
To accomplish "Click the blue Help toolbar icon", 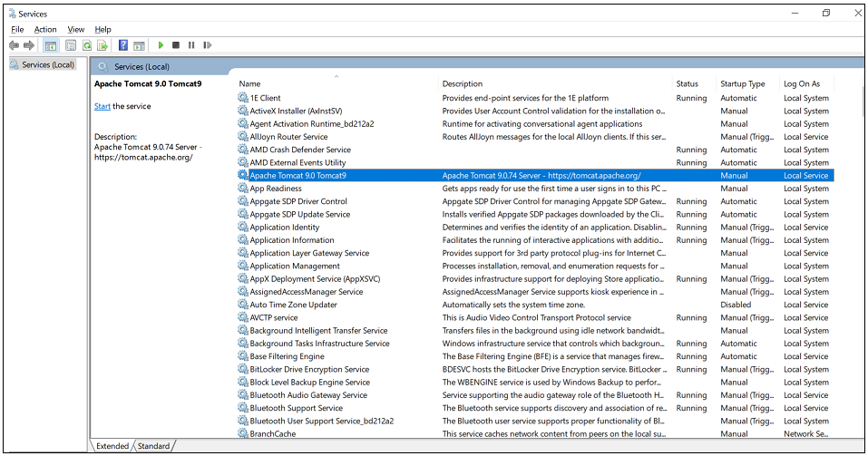I will (123, 45).
